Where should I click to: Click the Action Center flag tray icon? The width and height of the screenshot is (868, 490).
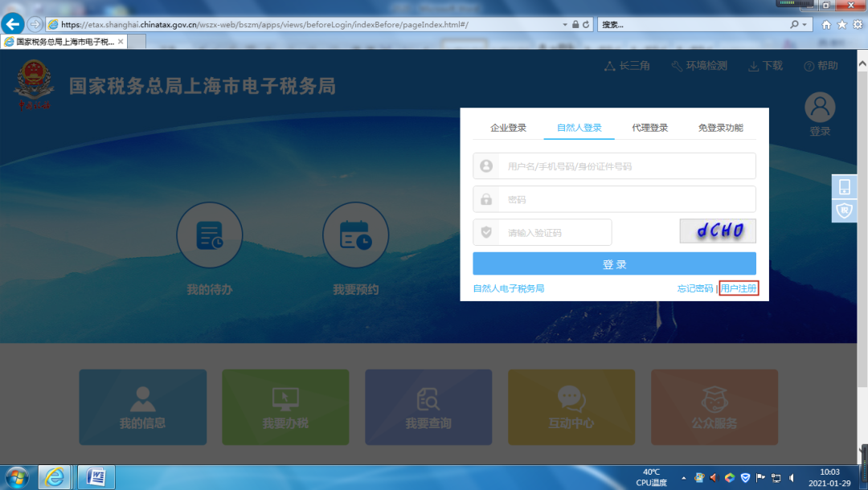click(760, 478)
